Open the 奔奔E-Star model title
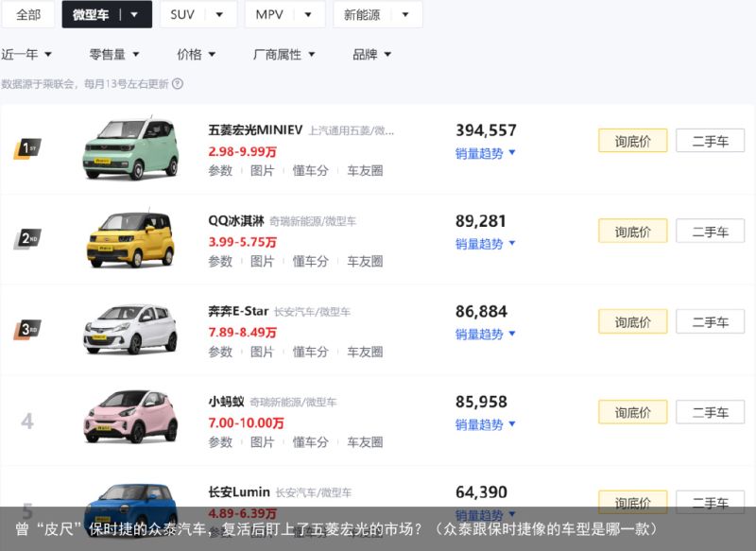The width and height of the screenshot is (756, 551). pos(238,311)
